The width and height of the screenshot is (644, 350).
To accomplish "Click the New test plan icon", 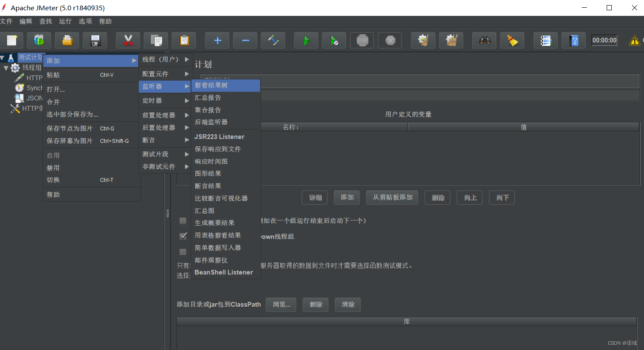I will point(12,40).
